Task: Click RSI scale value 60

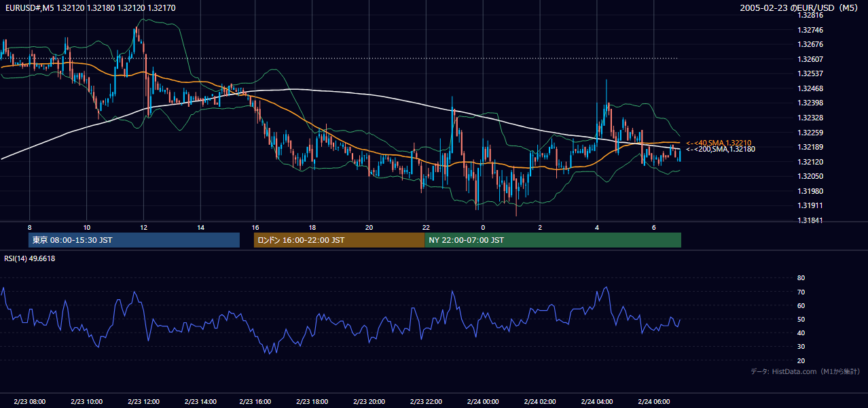Action: 801,305
